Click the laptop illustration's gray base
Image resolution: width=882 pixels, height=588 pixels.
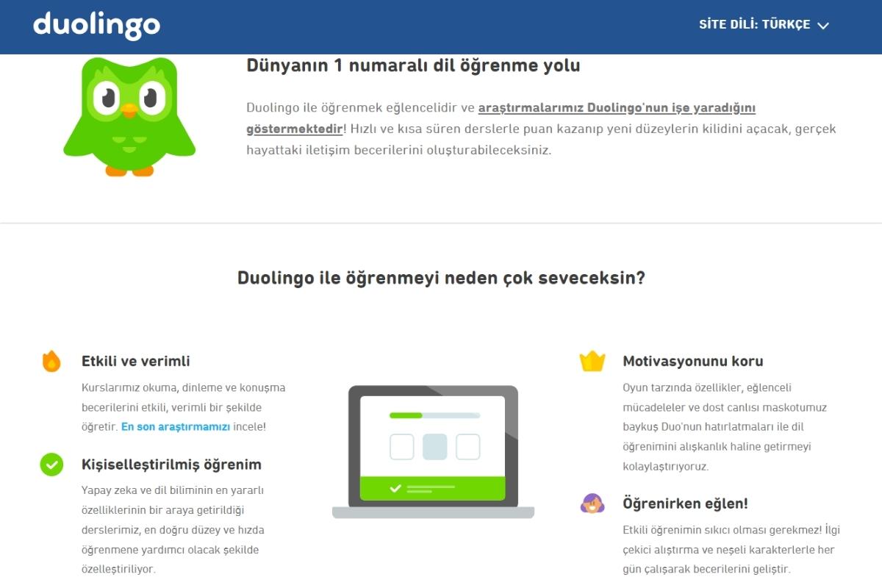[433, 512]
